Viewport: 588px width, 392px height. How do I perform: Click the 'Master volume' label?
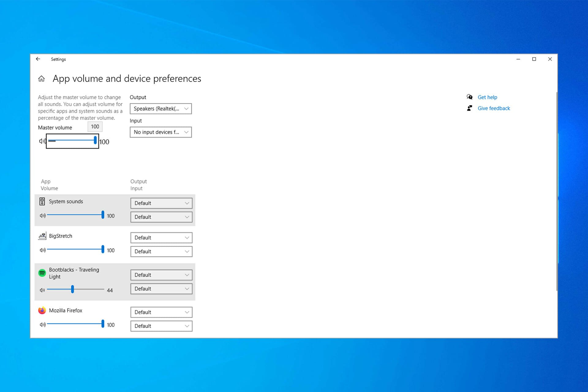pyautogui.click(x=55, y=128)
